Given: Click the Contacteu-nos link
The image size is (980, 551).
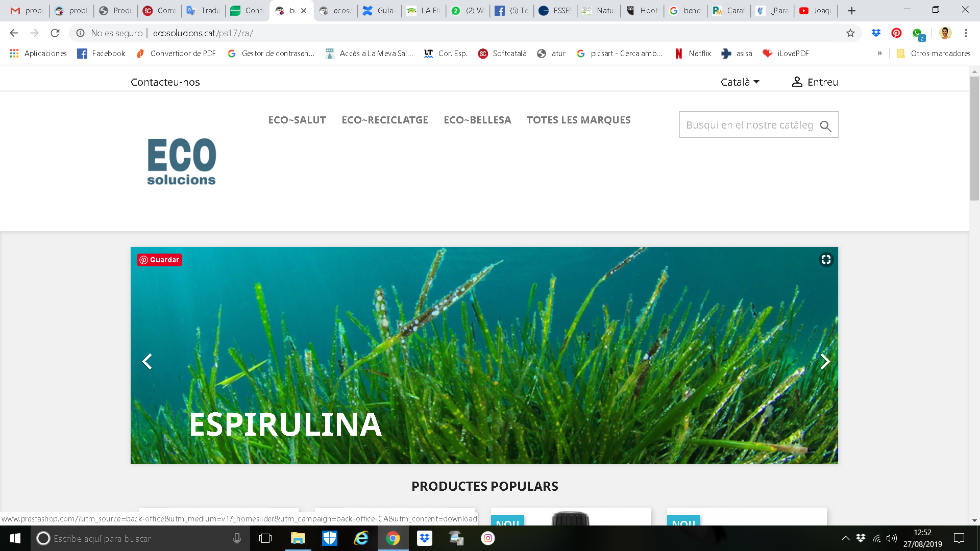Looking at the screenshot, I should (x=165, y=82).
